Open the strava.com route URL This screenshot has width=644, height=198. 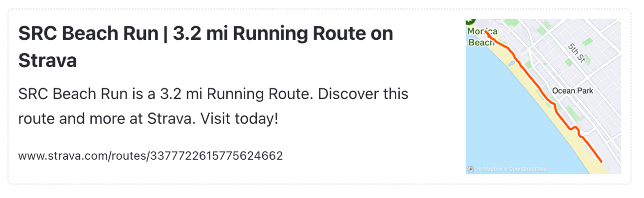(x=151, y=156)
